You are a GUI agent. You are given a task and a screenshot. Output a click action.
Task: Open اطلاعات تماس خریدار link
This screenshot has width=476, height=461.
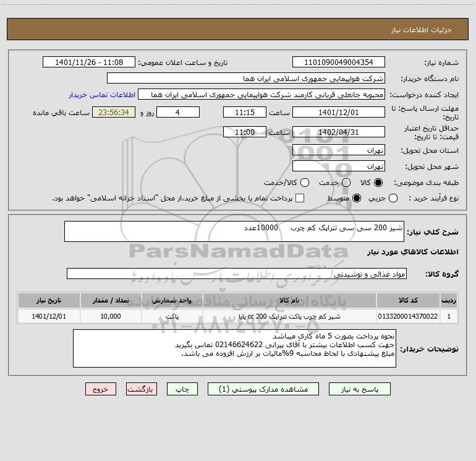pyautogui.click(x=102, y=95)
